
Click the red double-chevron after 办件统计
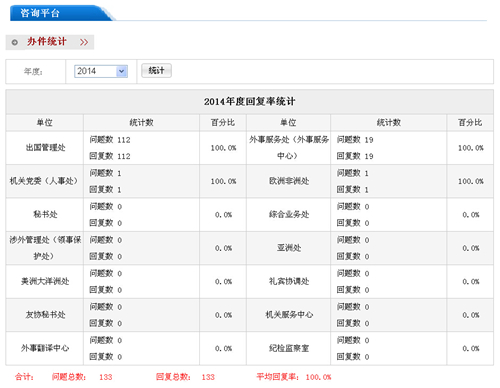(x=84, y=42)
